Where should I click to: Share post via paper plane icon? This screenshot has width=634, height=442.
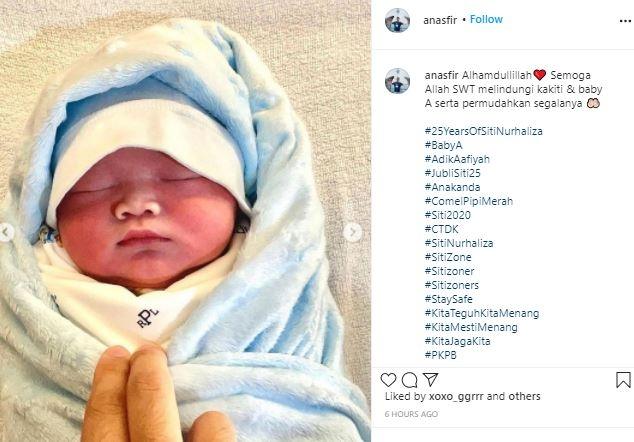point(431,379)
